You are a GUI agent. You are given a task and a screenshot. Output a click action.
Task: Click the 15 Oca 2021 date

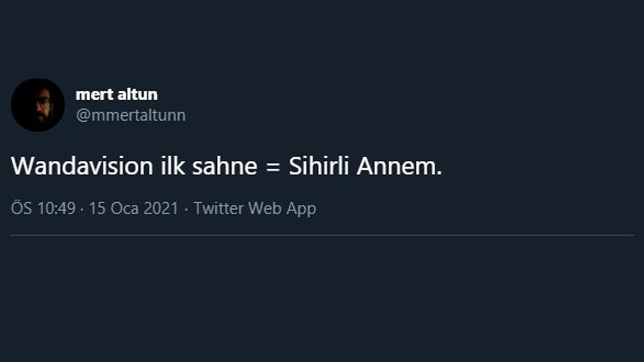133,209
